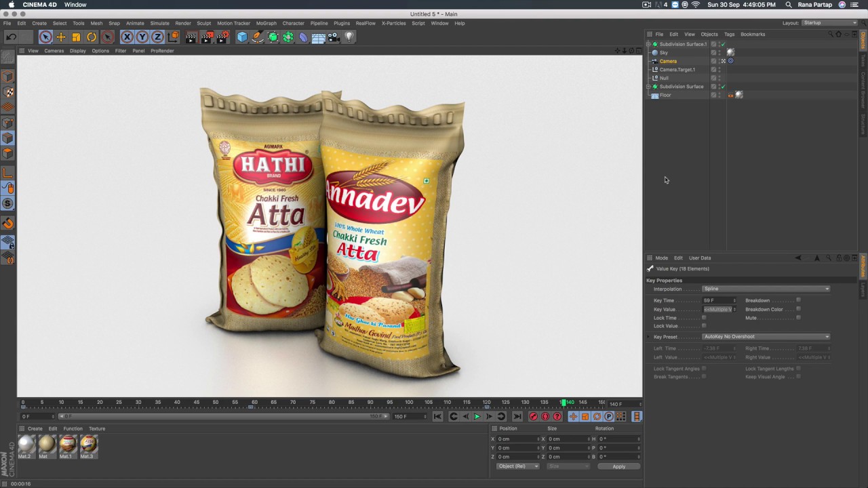Toggle parameter keyframe recording
This screenshot has height=488, width=868.
click(608, 416)
